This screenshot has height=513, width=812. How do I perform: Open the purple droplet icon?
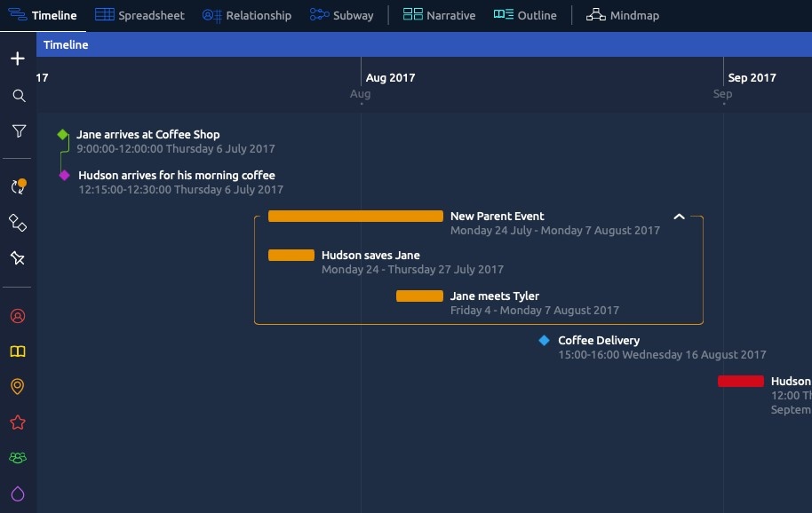pos(18,493)
